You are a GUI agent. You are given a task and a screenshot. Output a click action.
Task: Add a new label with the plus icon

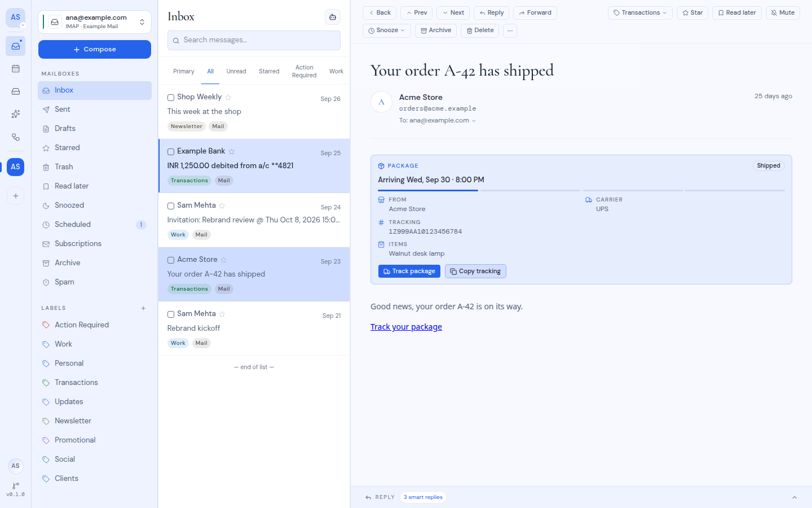point(143,308)
